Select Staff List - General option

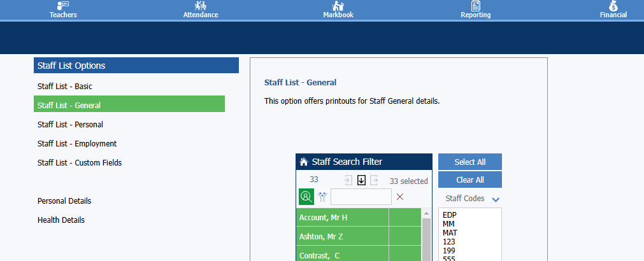tap(129, 104)
